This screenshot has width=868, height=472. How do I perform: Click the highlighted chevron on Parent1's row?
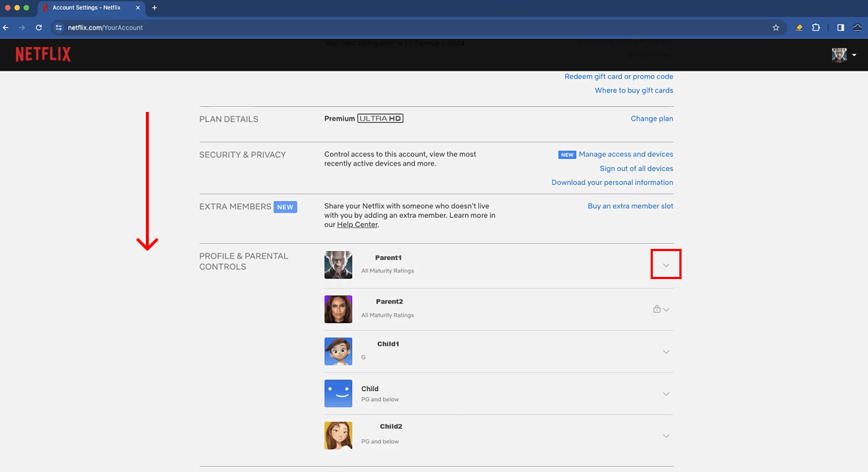tap(665, 264)
